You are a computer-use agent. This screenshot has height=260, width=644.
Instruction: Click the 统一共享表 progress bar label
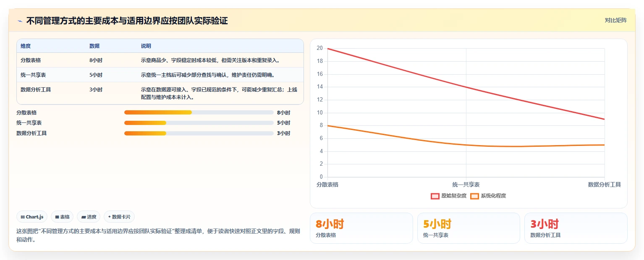click(29, 123)
